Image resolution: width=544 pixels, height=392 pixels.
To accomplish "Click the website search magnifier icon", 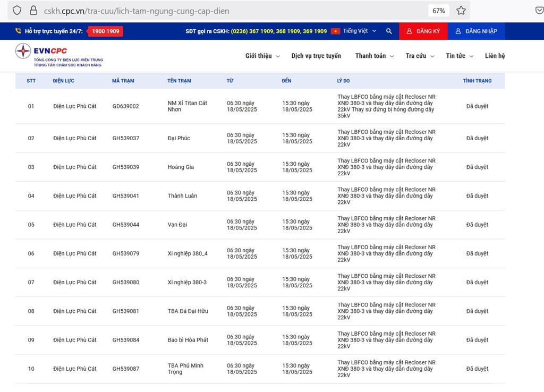I will click(x=389, y=31).
